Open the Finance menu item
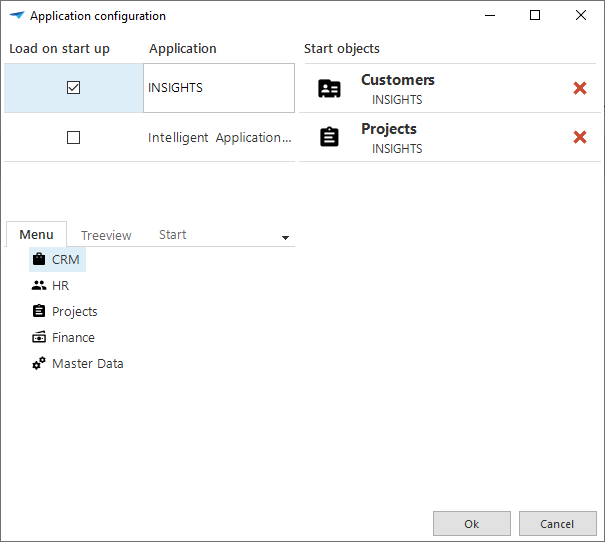This screenshot has width=605, height=542. pos(73,338)
